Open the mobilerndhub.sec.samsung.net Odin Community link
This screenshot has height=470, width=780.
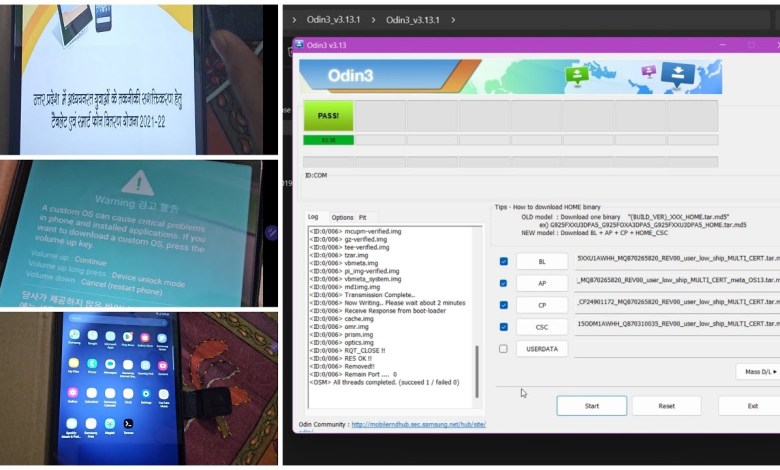418,424
